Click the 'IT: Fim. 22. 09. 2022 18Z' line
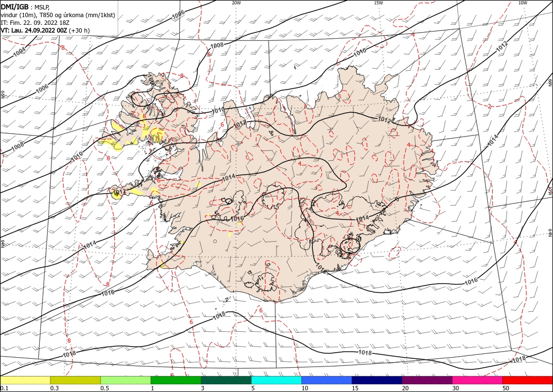The height and width of the screenshot is (392, 553). point(35,23)
